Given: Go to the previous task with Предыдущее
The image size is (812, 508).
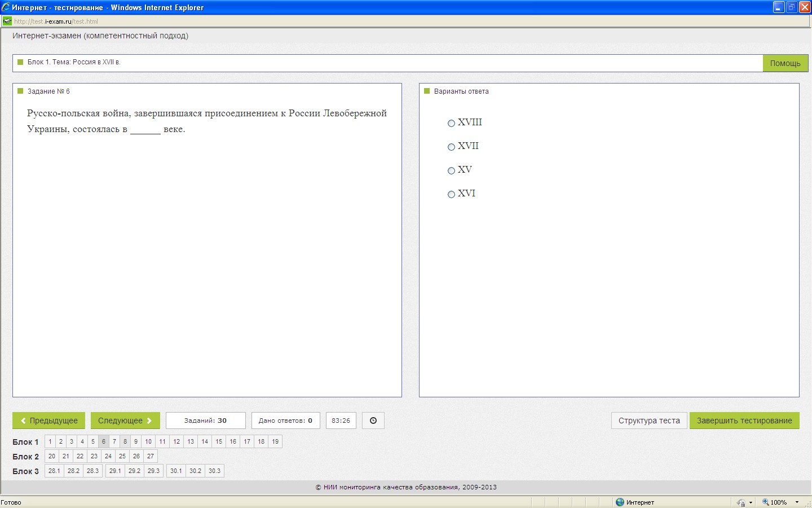Looking at the screenshot, I should point(48,421).
